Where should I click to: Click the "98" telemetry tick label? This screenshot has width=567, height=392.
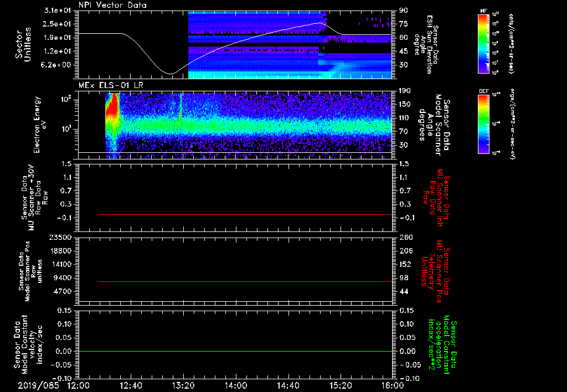[403, 278]
